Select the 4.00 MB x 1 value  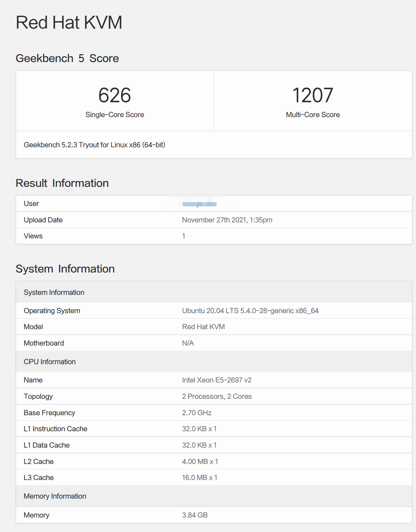[x=200, y=461]
